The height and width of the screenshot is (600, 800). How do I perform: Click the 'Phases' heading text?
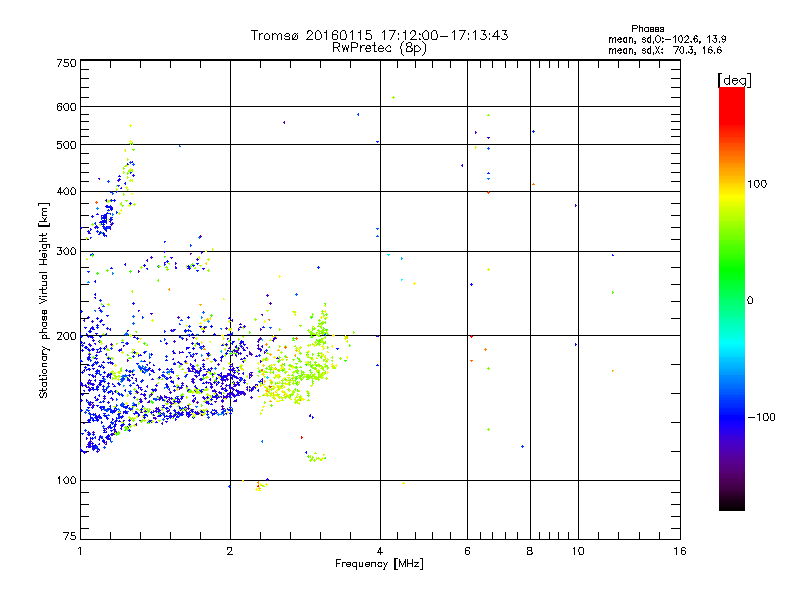647,29
